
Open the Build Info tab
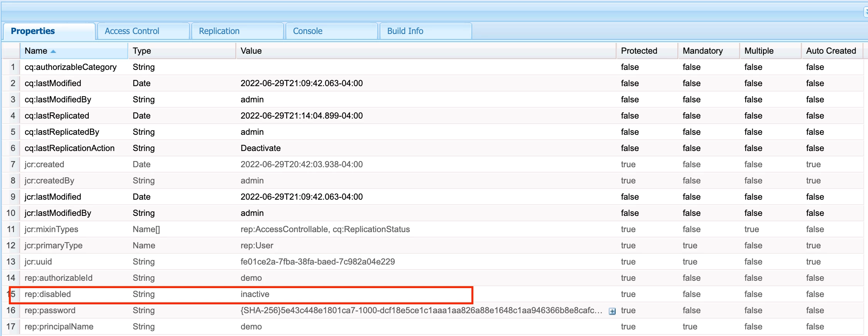click(x=426, y=31)
